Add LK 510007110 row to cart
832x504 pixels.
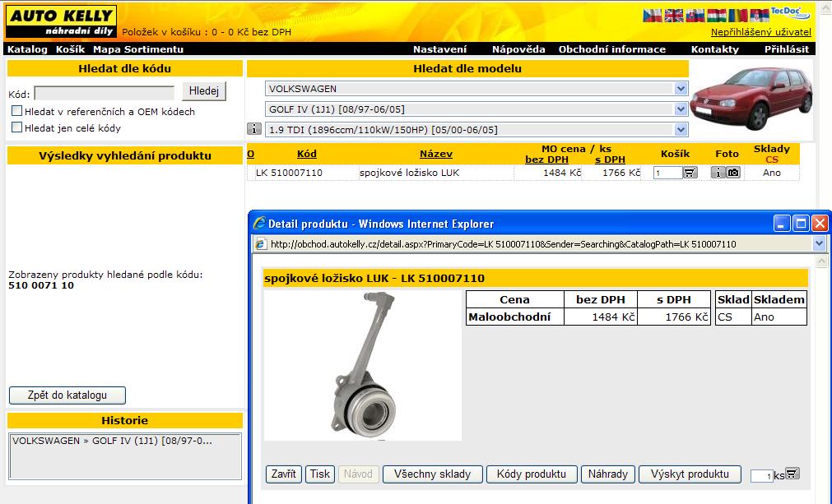690,172
